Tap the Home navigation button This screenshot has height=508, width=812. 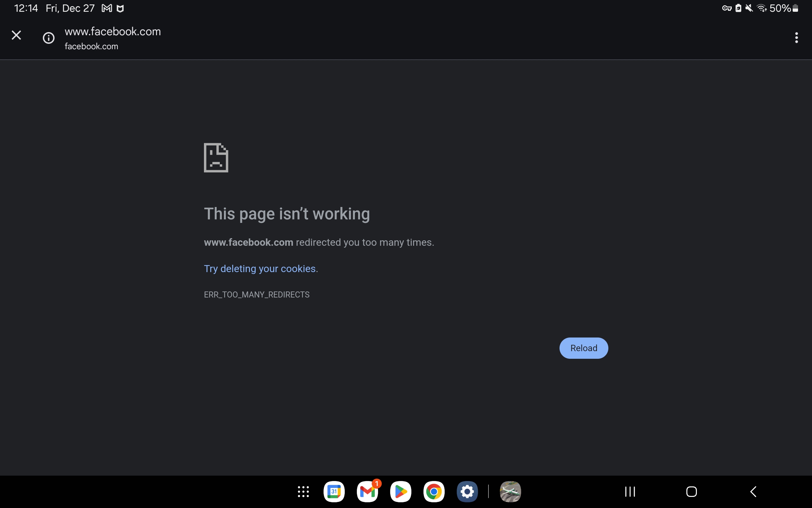tap(691, 491)
